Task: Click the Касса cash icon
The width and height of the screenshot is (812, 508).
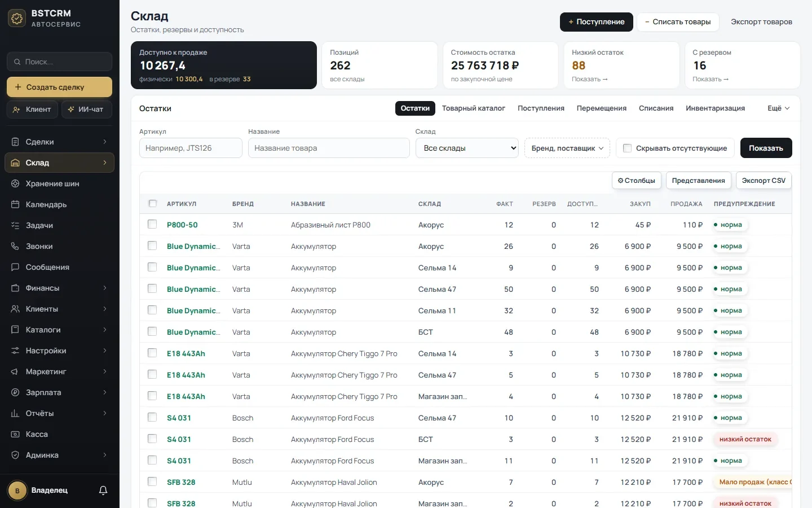Action: (15, 434)
